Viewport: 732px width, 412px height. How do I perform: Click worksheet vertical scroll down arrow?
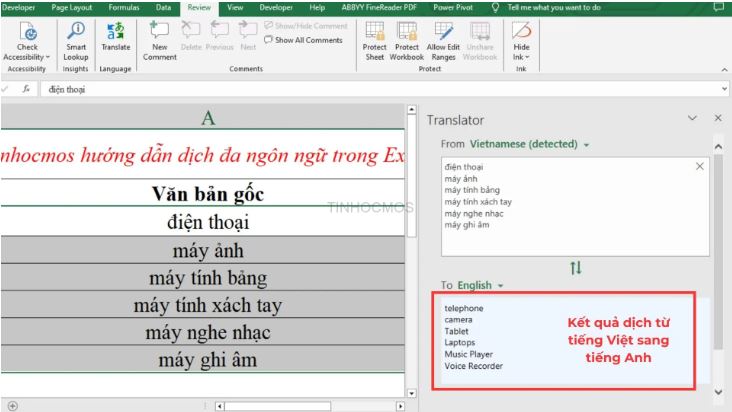coord(411,393)
